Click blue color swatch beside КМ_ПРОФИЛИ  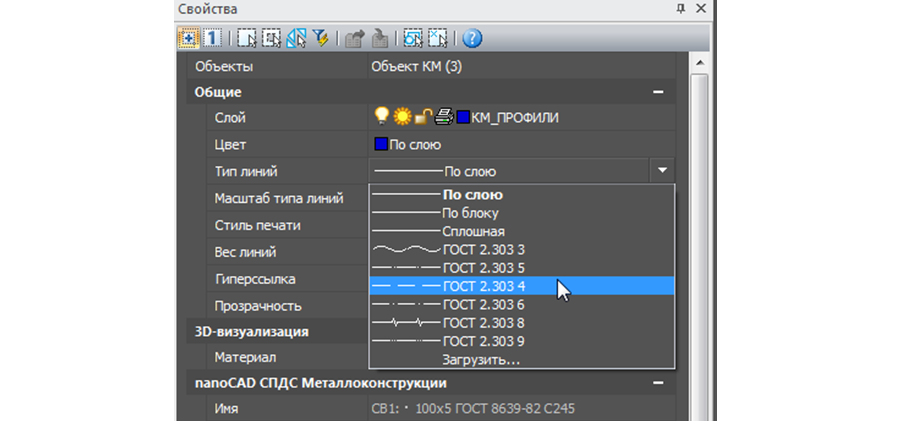click(463, 118)
